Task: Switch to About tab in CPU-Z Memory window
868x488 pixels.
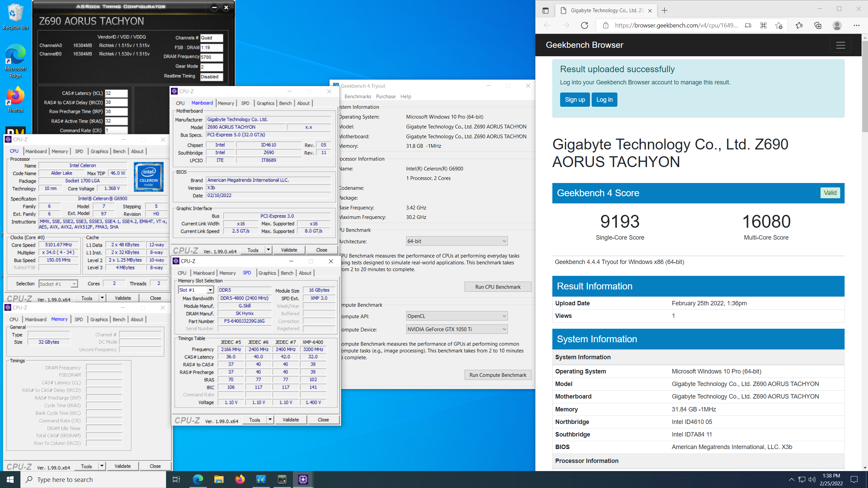Action: click(x=137, y=320)
